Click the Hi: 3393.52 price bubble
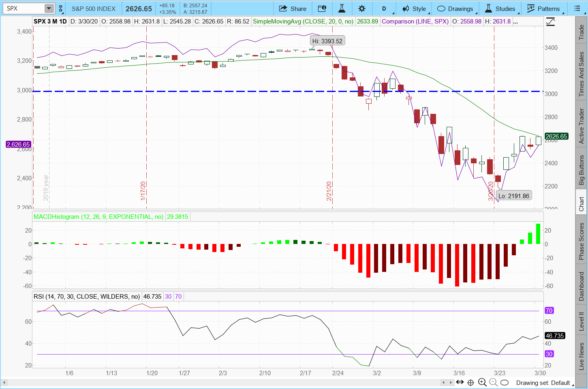This screenshot has width=588, height=389. pyautogui.click(x=327, y=41)
